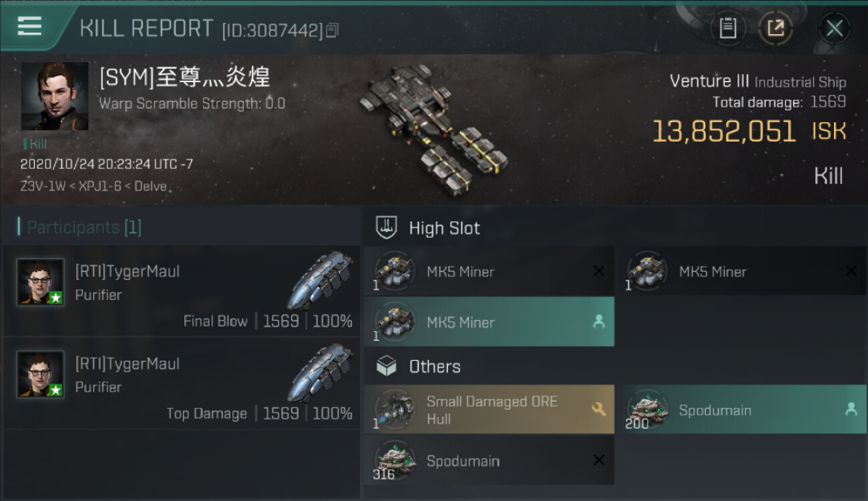
Task: Click the victim name [SYM] pilot
Action: point(185,77)
